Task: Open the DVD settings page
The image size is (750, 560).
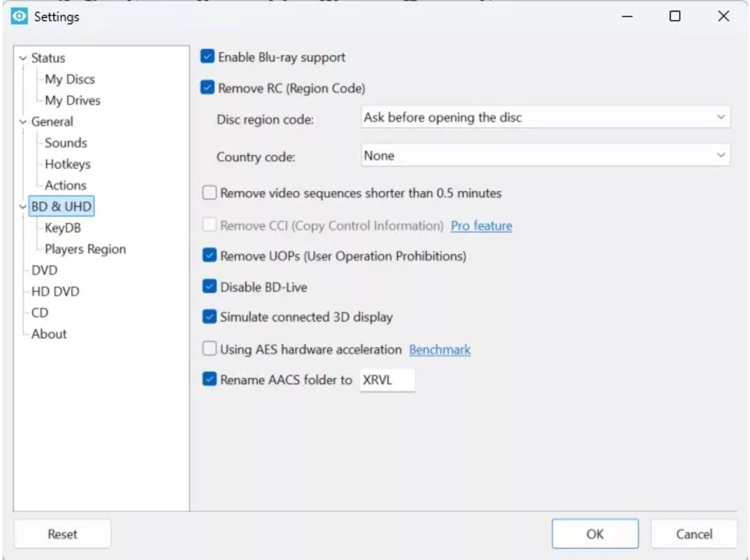Action: (45, 270)
